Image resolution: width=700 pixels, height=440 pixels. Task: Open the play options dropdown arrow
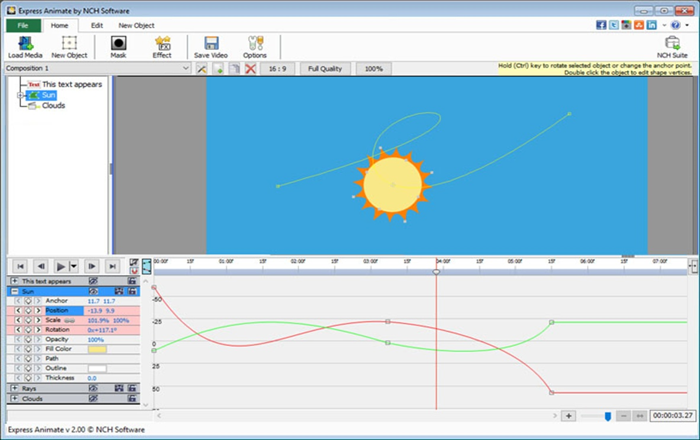coord(74,267)
